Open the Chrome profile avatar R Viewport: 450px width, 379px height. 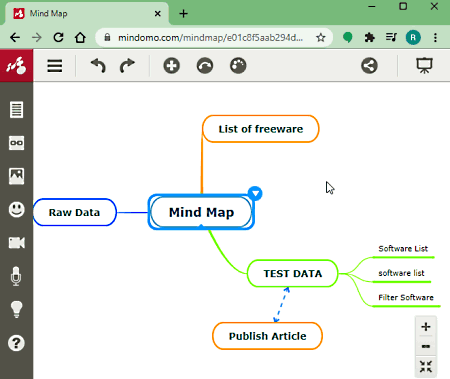coord(413,37)
